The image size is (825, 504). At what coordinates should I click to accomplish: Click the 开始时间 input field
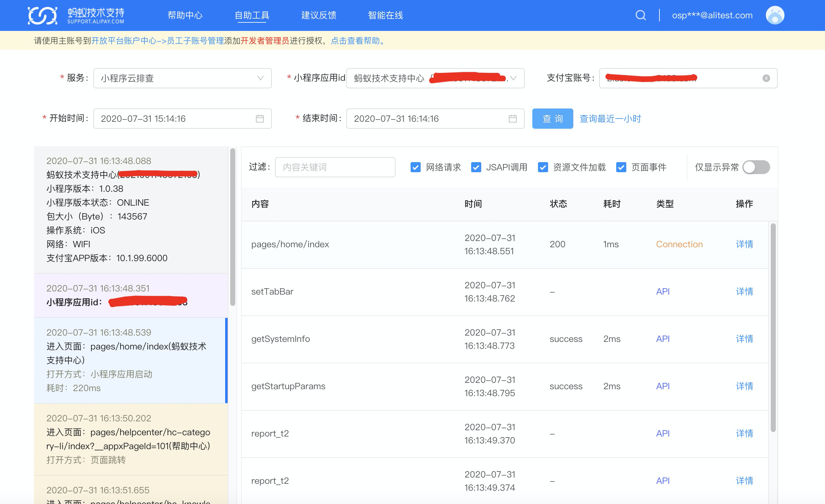pos(183,119)
